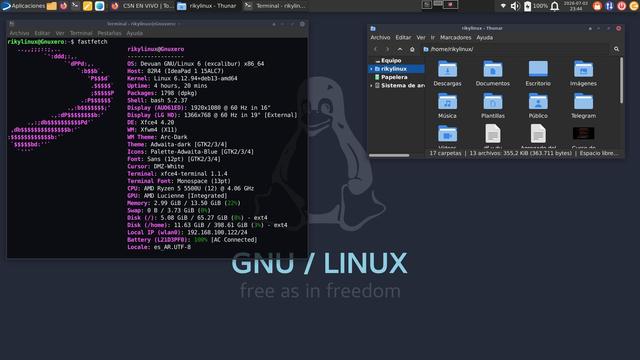This screenshot has width=640, height=360.
Task: Open the Wi-Fi network indicator
Action: [x=503, y=6]
